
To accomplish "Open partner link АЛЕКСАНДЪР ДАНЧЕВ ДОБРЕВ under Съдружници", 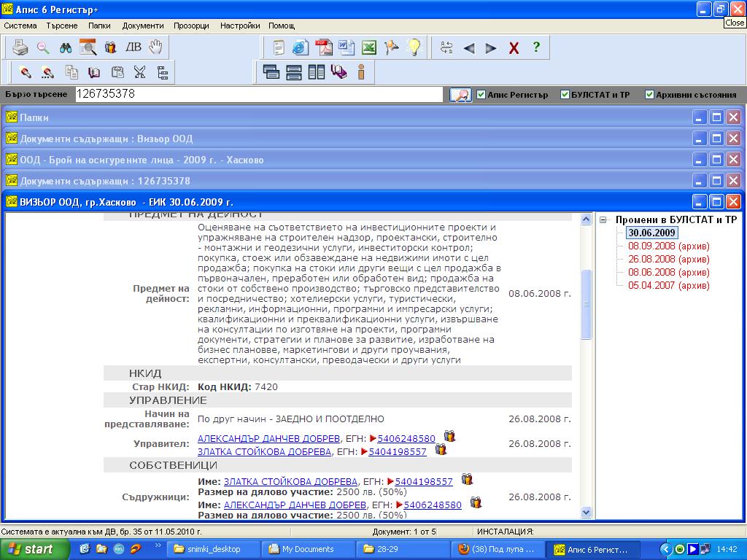I will coord(295,505).
